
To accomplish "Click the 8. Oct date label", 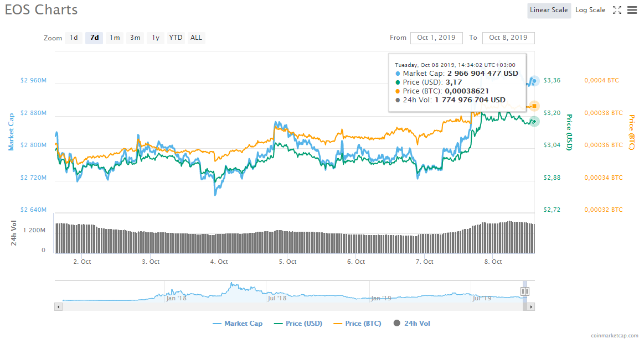I will click(493, 262).
